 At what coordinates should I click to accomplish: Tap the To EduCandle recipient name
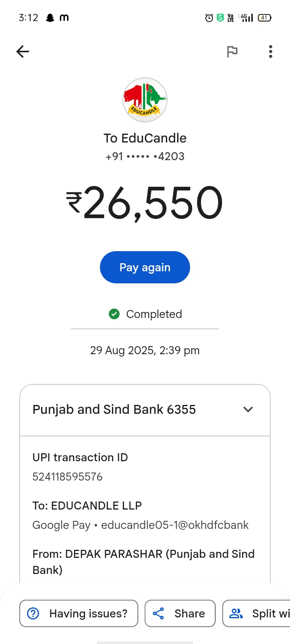[x=145, y=138]
